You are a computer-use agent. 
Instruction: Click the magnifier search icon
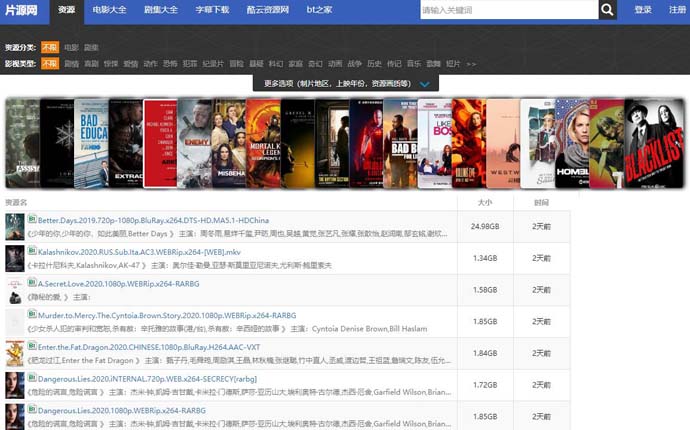click(607, 10)
